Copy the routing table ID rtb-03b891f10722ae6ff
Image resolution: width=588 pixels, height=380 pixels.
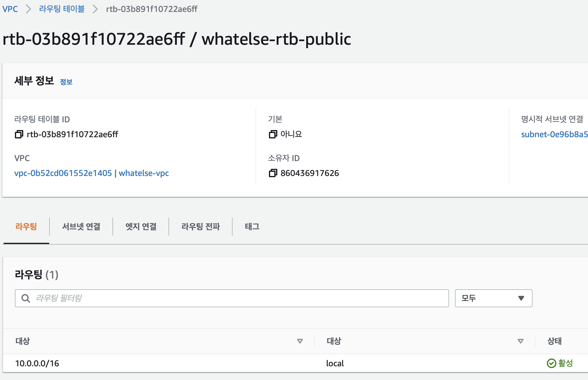click(18, 134)
